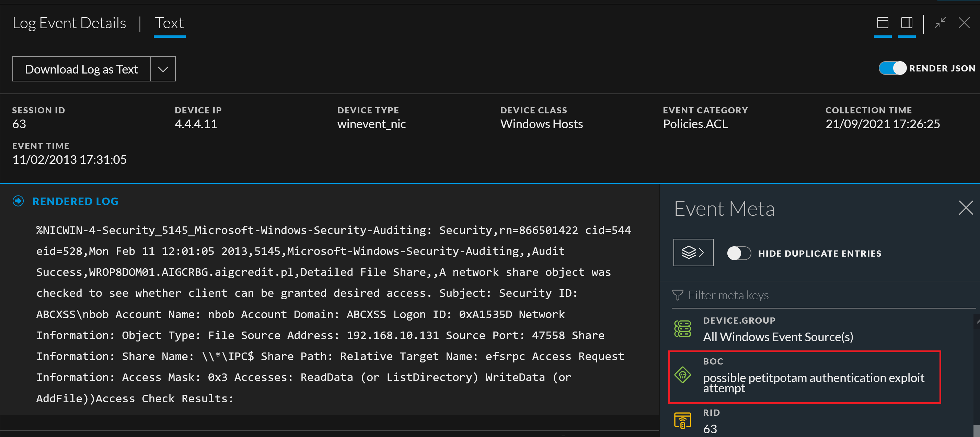The width and height of the screenshot is (980, 437).
Task: Switch to the Log Event Details tab
Action: pyautogui.click(x=69, y=22)
